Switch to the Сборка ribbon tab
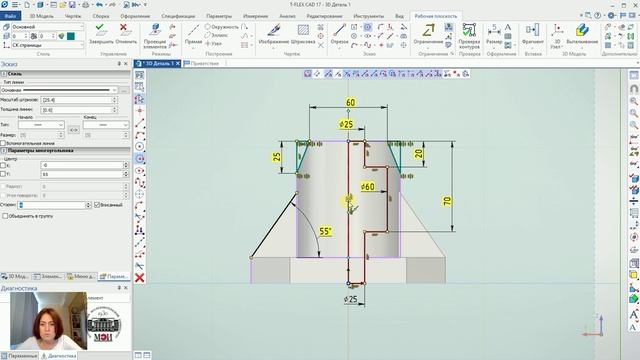 (100, 16)
